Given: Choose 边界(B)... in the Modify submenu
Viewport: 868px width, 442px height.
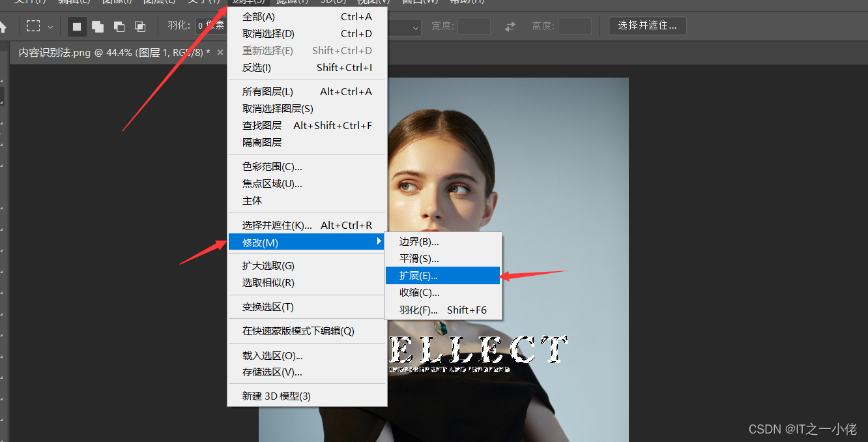Looking at the screenshot, I should coord(443,242).
